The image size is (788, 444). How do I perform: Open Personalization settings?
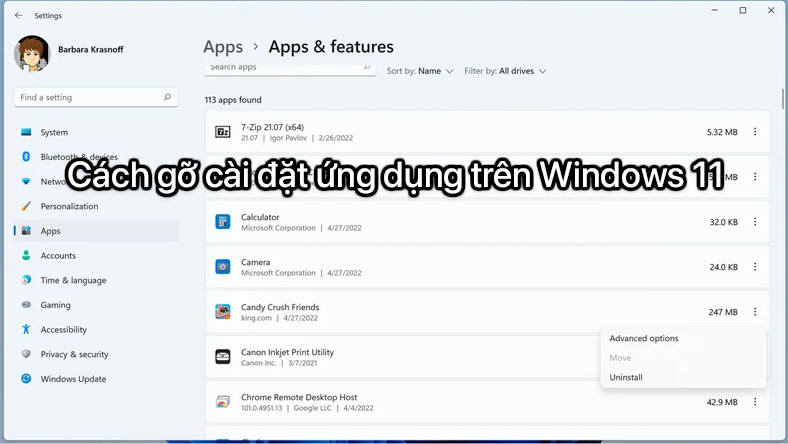pos(96,206)
